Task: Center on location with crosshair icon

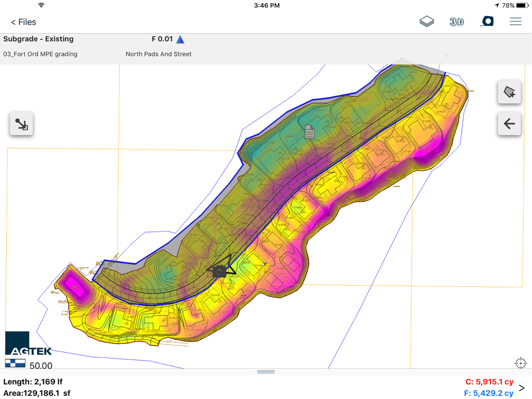Action: pos(520,363)
